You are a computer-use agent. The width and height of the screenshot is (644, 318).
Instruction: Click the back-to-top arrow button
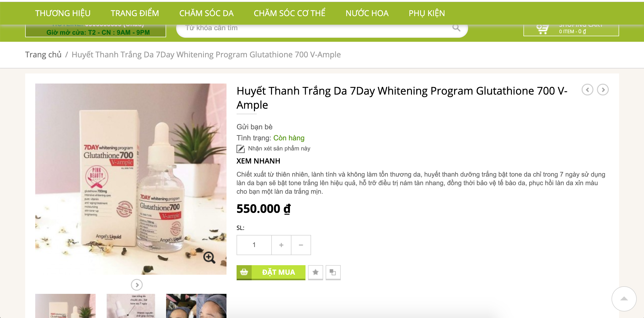(624, 299)
